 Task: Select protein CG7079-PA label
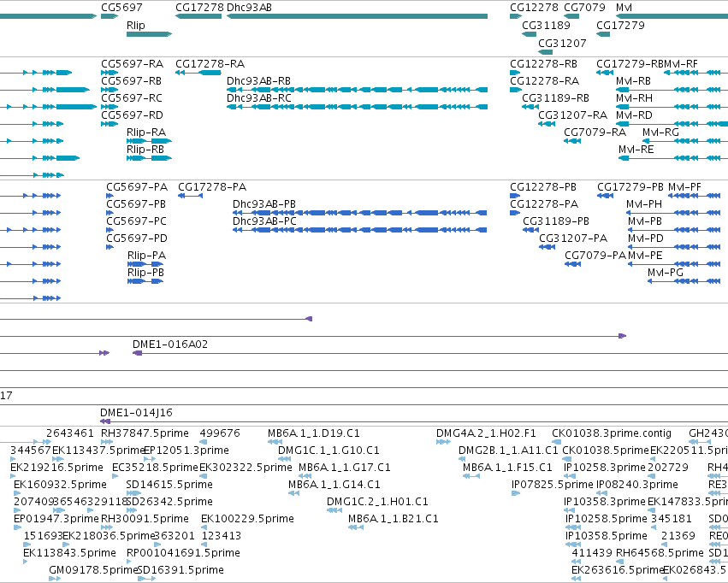[x=595, y=256]
